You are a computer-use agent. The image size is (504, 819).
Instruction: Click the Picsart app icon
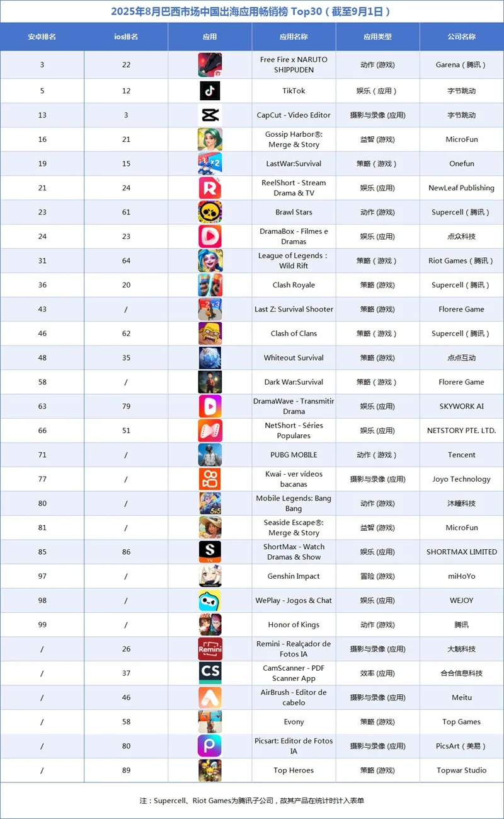[x=210, y=746]
